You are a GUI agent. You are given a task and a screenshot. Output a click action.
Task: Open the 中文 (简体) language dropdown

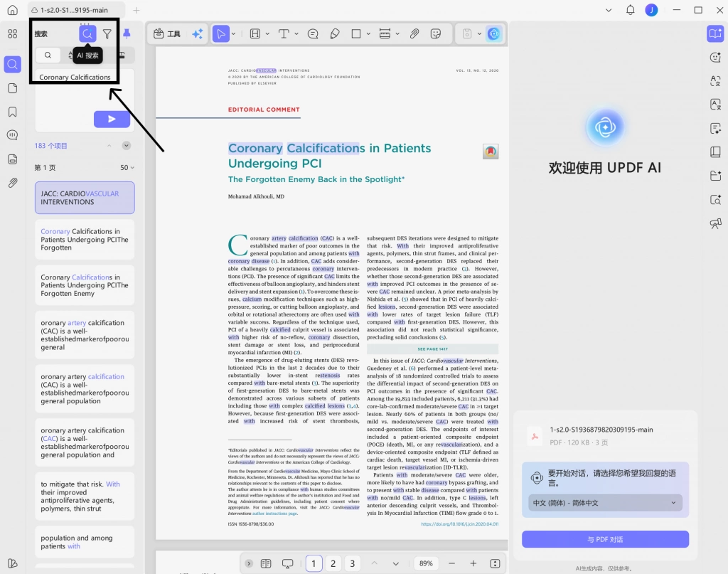605,503
